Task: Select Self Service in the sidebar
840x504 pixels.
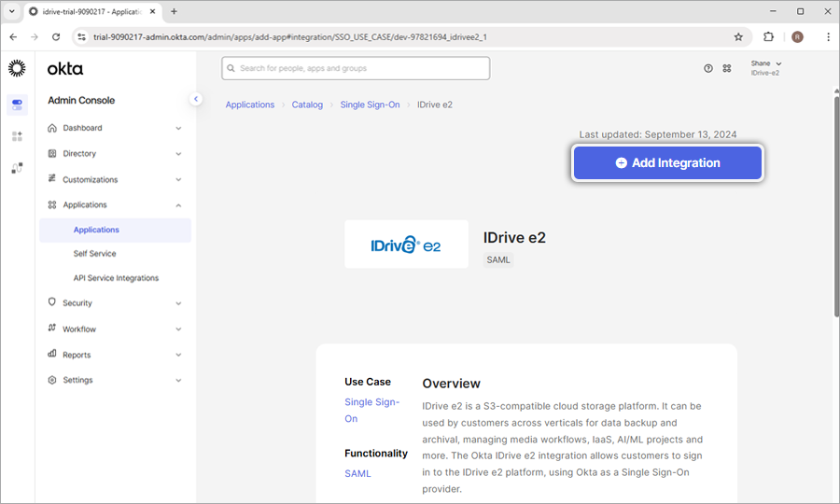Action: (95, 254)
